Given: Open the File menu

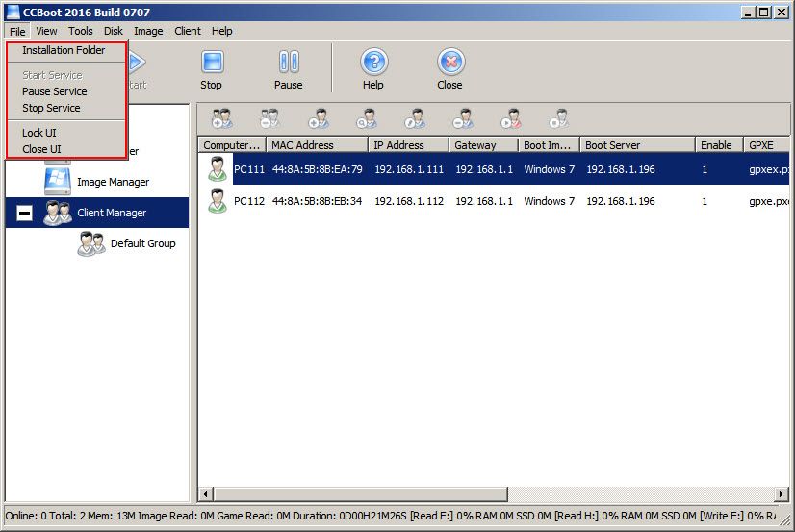Looking at the screenshot, I should coord(17,32).
